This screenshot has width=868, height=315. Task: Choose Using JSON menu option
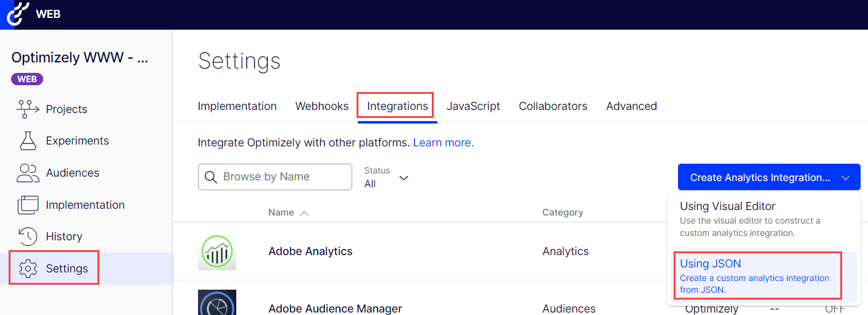click(764, 277)
